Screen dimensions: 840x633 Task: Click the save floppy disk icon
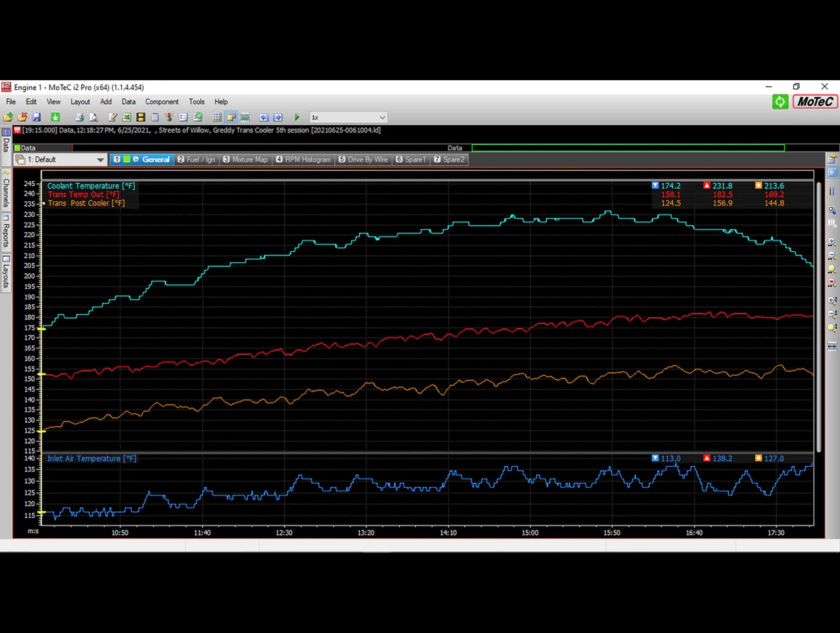coord(37,117)
